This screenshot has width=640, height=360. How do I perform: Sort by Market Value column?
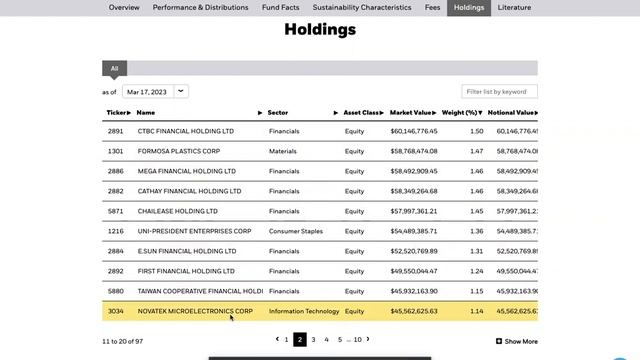pyautogui.click(x=413, y=113)
